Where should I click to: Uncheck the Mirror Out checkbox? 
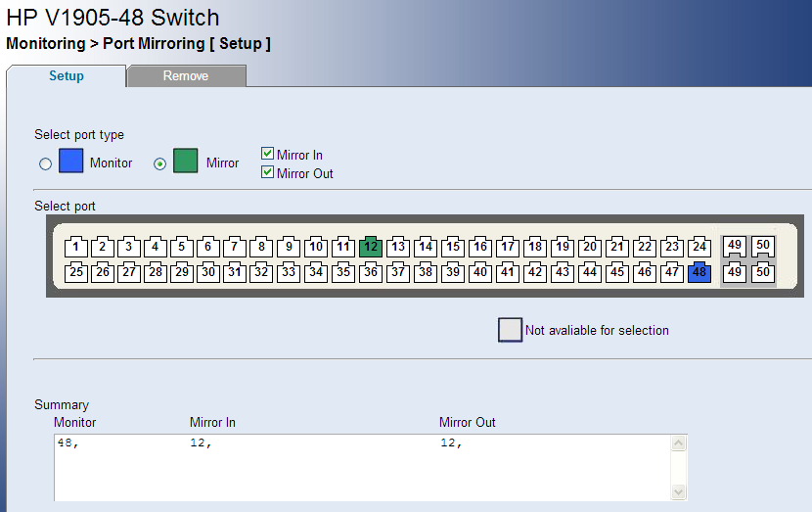coord(267,172)
